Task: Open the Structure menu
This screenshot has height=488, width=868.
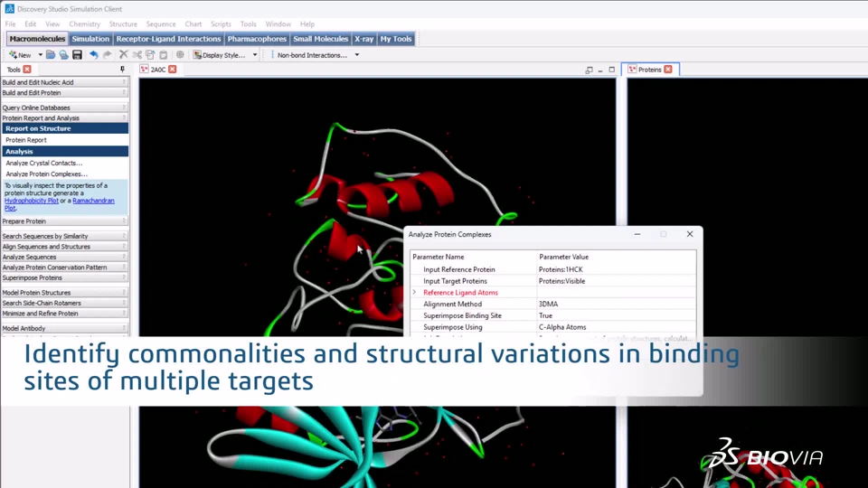Action: point(123,23)
